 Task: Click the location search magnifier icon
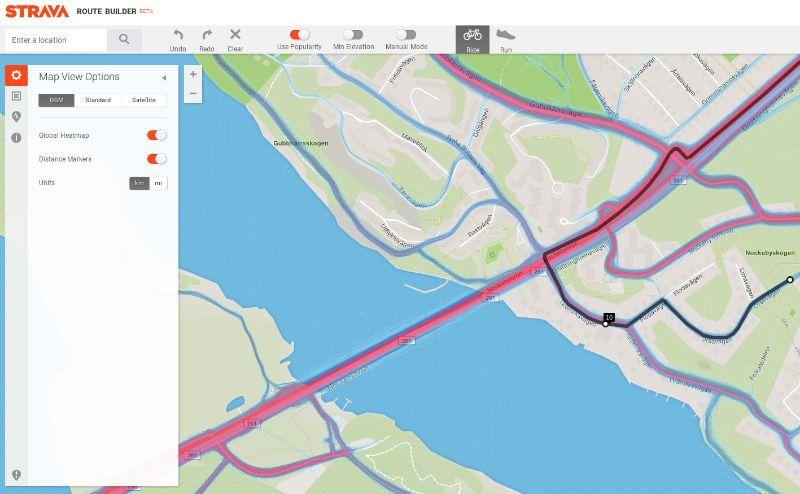click(x=124, y=40)
